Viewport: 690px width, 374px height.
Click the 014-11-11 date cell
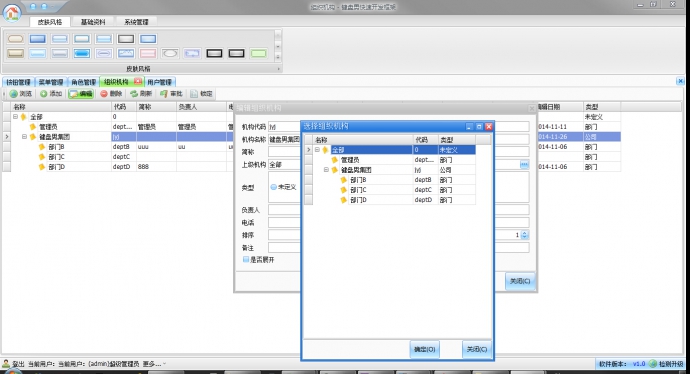[560, 127]
